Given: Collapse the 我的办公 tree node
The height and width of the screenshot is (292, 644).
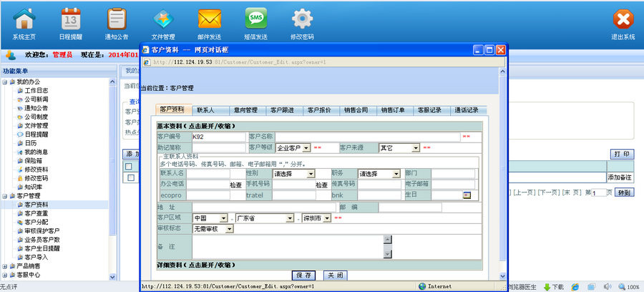Looking at the screenshot, I should pos(5,82).
